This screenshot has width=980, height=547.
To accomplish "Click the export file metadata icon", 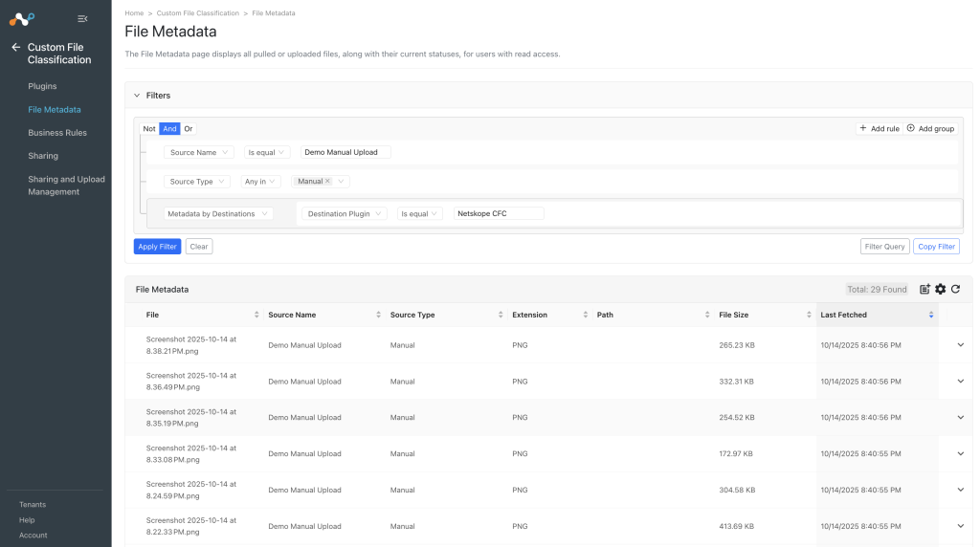I will pos(925,289).
